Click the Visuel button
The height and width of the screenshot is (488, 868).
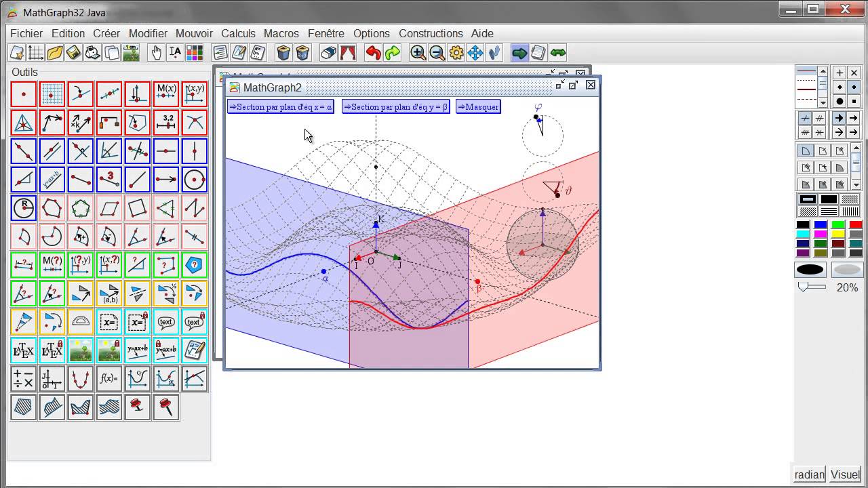click(x=845, y=474)
